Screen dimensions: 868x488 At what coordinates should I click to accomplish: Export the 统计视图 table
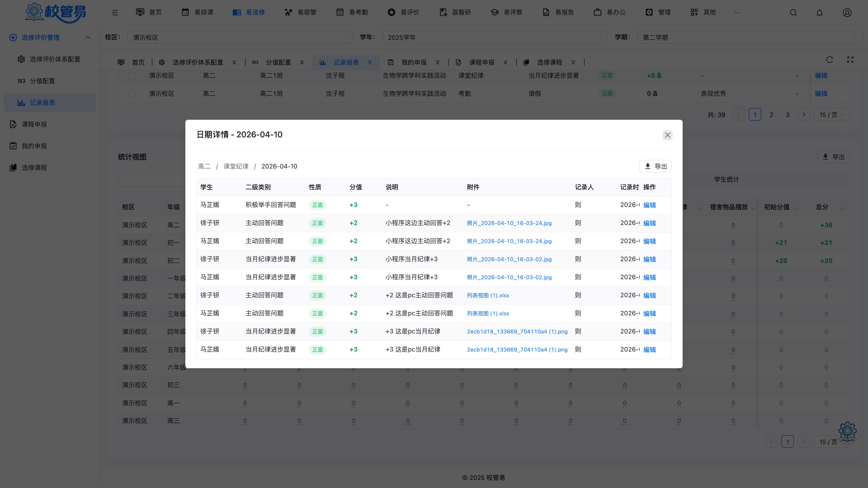(833, 157)
